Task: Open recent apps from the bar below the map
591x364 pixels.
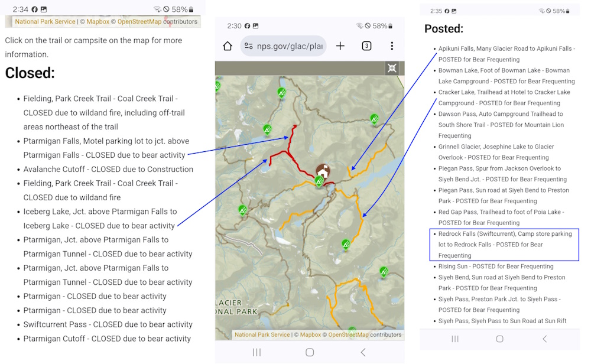Action: (256, 352)
